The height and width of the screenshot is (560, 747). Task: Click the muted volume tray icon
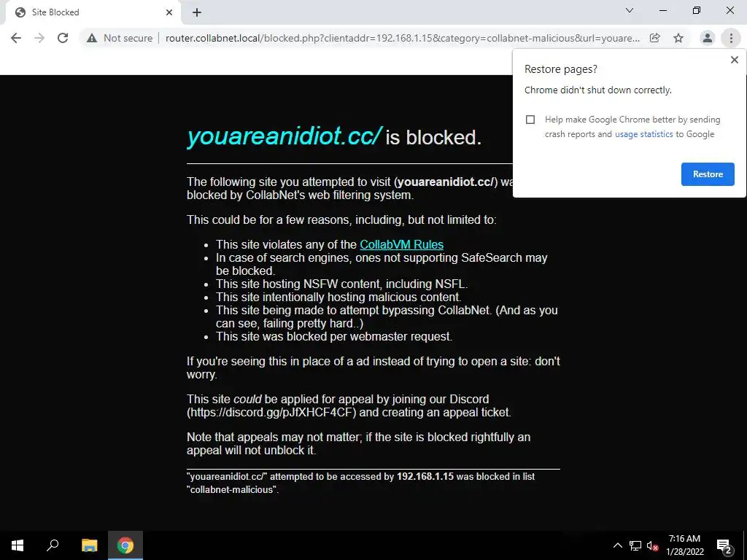coord(652,545)
